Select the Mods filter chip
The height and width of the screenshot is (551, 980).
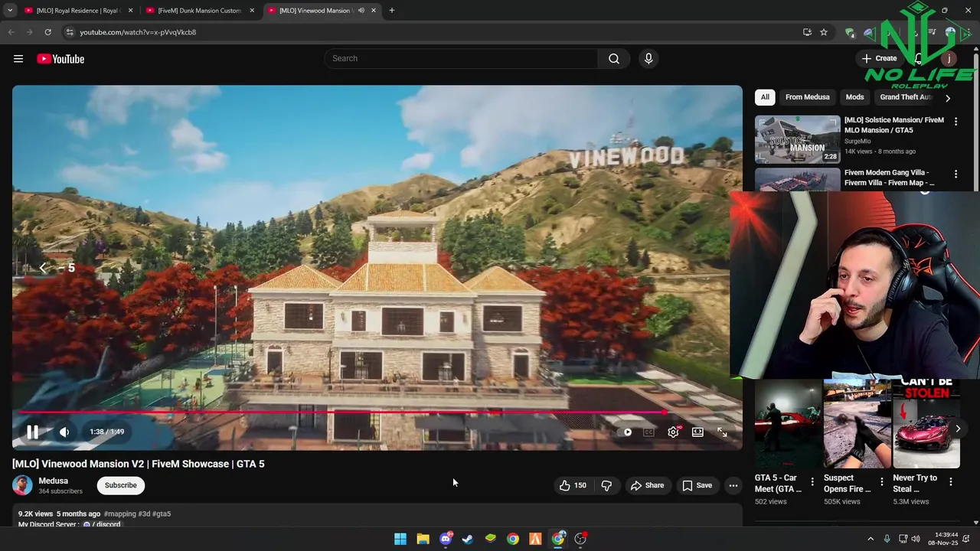[x=854, y=97]
